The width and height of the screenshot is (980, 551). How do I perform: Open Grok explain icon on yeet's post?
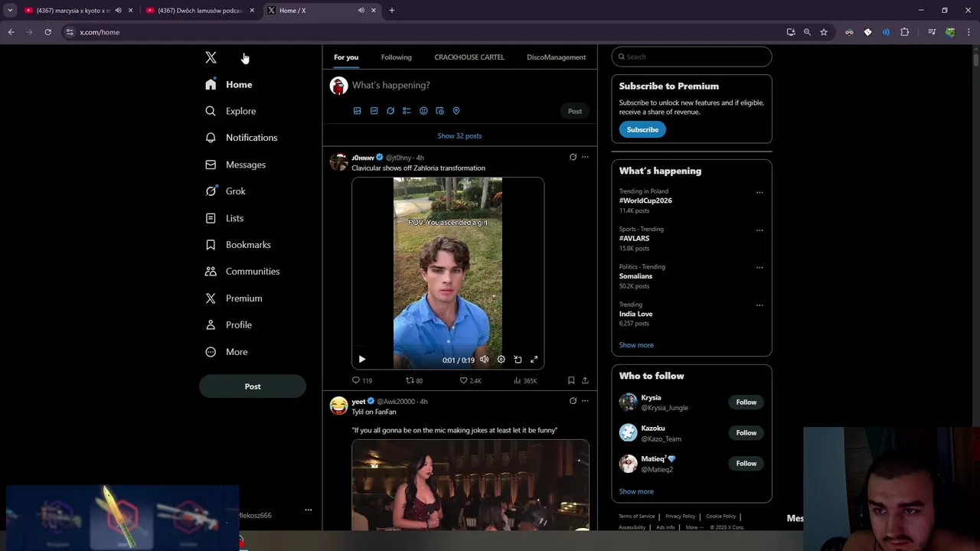click(573, 401)
